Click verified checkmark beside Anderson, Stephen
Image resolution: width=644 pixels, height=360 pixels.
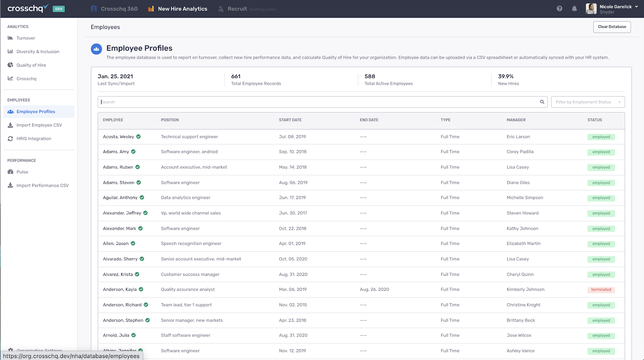(148, 320)
